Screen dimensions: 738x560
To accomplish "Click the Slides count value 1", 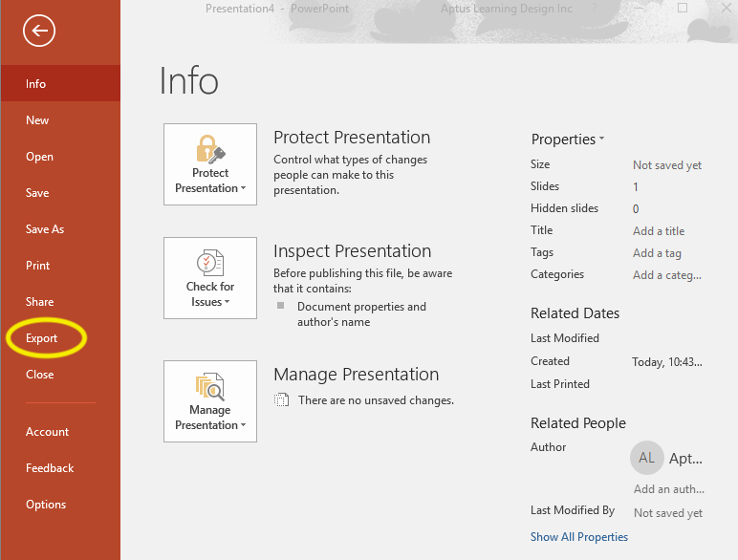I will pos(636,186).
